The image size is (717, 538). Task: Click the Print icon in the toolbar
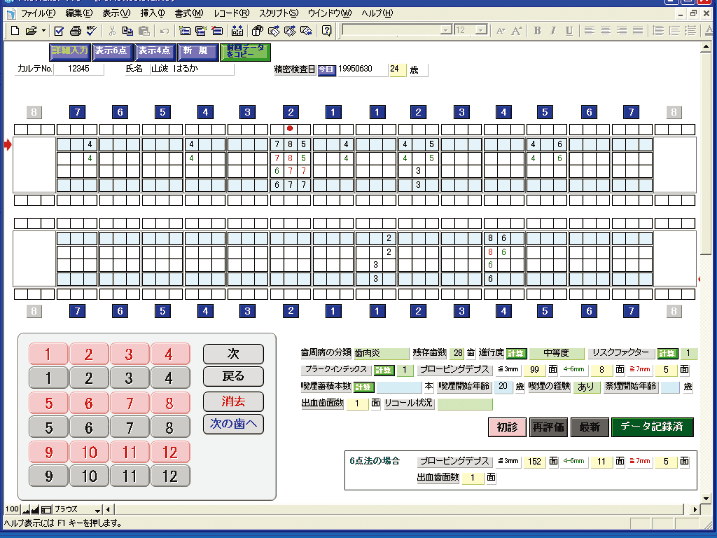[75, 31]
